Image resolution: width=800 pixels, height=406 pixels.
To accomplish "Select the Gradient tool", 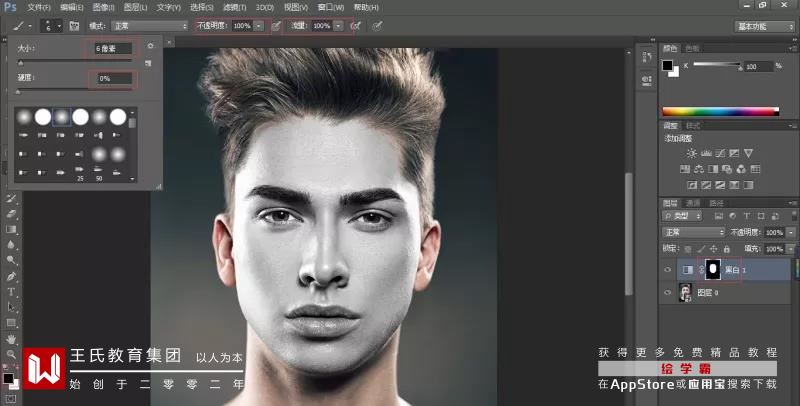I will pyautogui.click(x=11, y=230).
